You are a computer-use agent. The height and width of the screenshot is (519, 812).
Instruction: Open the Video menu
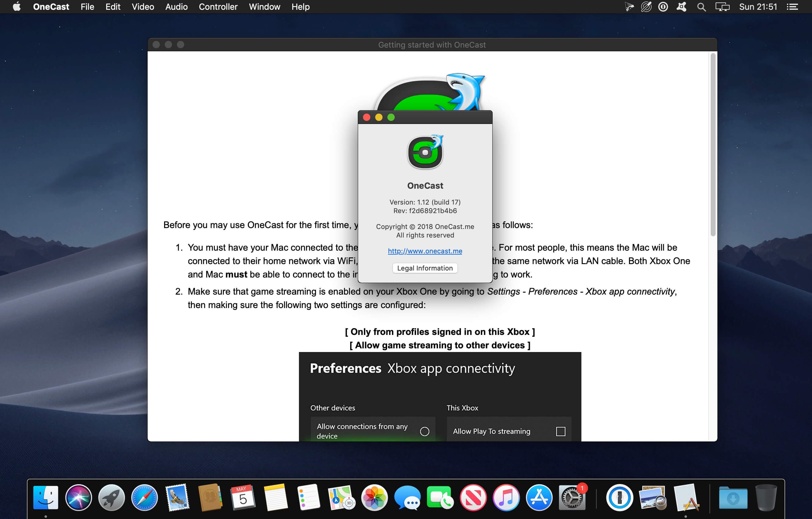point(143,7)
